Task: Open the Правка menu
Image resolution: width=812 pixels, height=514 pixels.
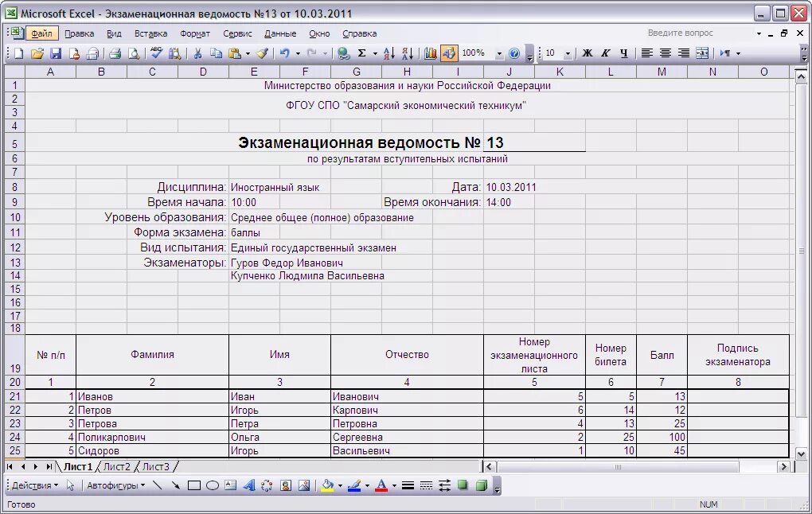Action: (80, 33)
